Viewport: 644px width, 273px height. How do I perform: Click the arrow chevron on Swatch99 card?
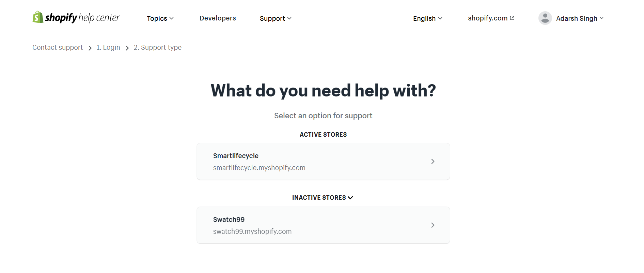433,225
